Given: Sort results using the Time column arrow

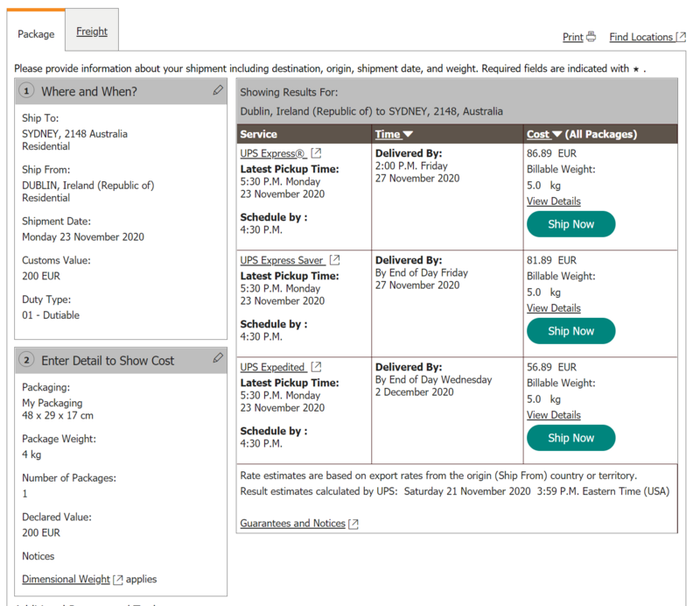Looking at the screenshot, I should [x=408, y=134].
